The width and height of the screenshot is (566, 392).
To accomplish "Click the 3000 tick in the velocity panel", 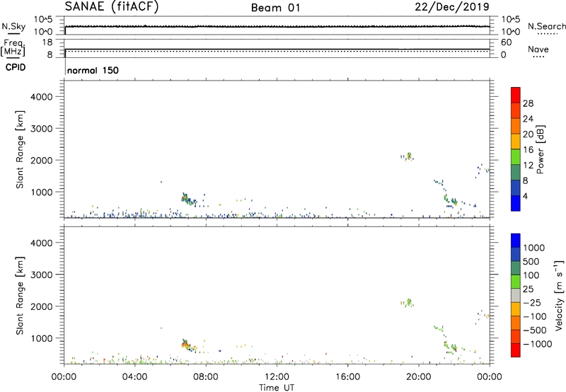I will coord(41,275).
